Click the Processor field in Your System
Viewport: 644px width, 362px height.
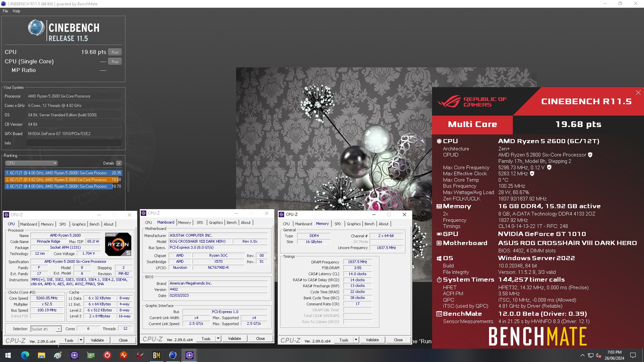[74, 96]
